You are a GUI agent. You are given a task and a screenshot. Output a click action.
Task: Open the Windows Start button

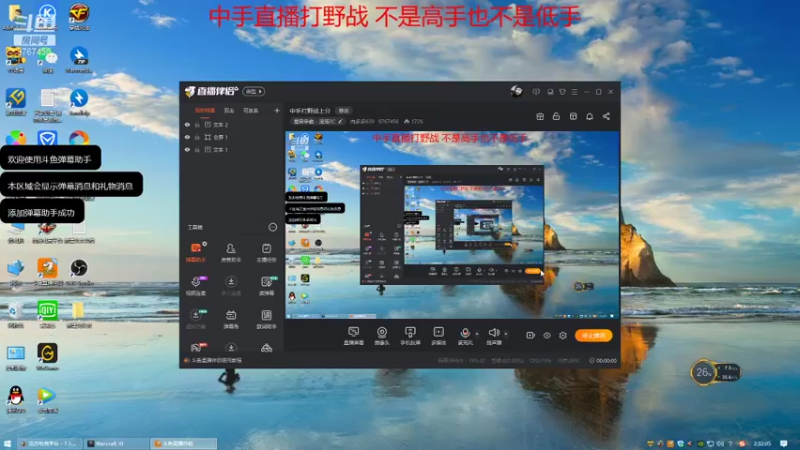coord(8,443)
